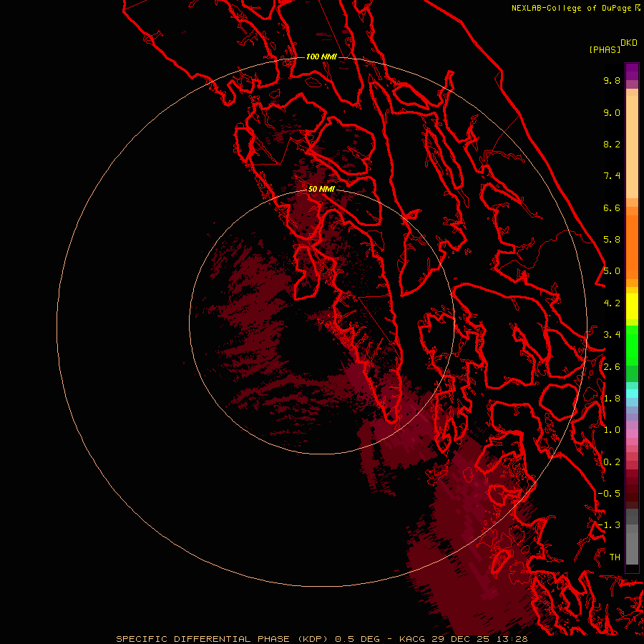Click the 9.0 value on the color scale

pos(612,112)
